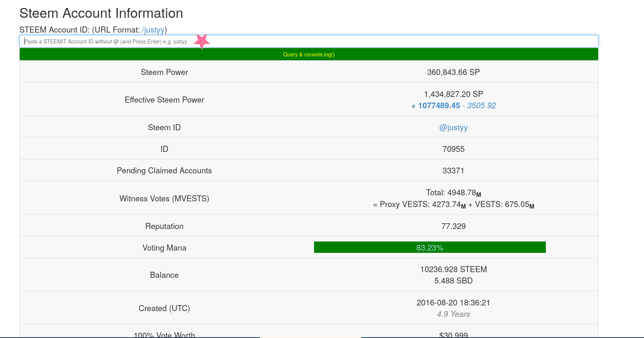Select the 4.9 Years account age text

pos(453,314)
